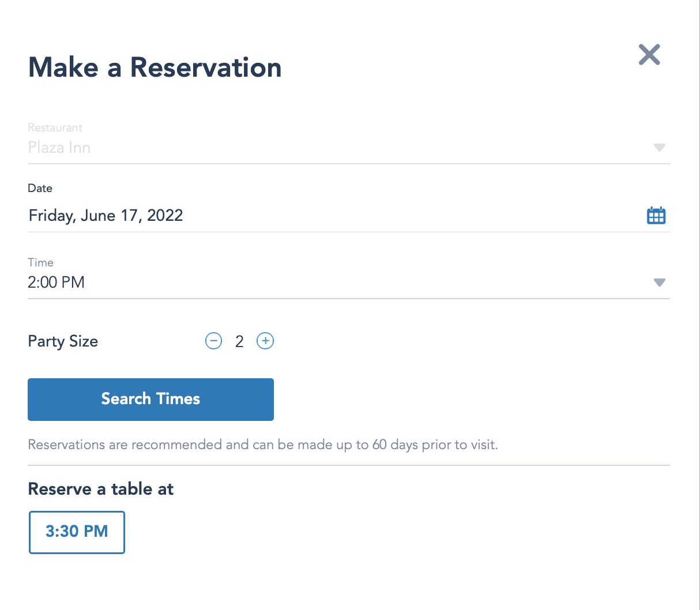Click the Time field label
700x610 pixels.
(x=41, y=262)
